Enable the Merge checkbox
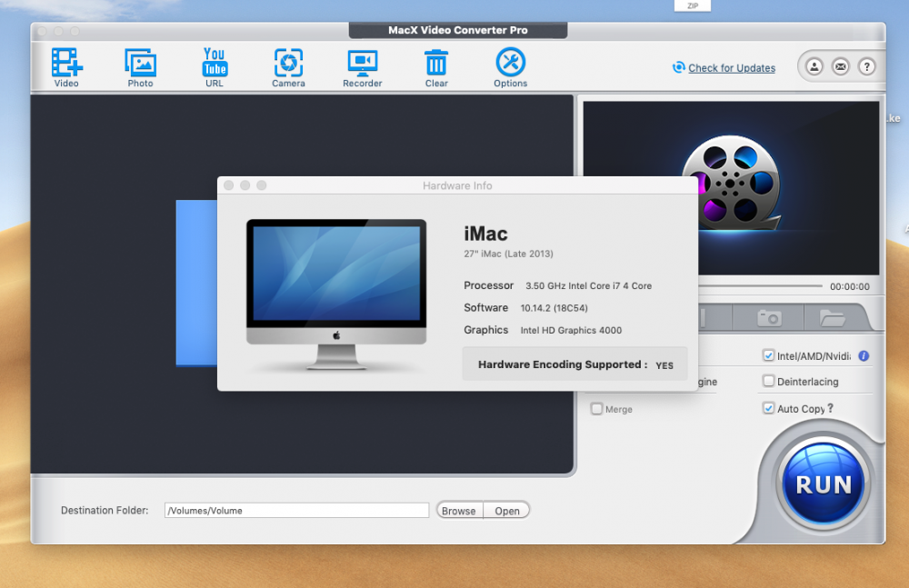The width and height of the screenshot is (909, 588). 596,409
